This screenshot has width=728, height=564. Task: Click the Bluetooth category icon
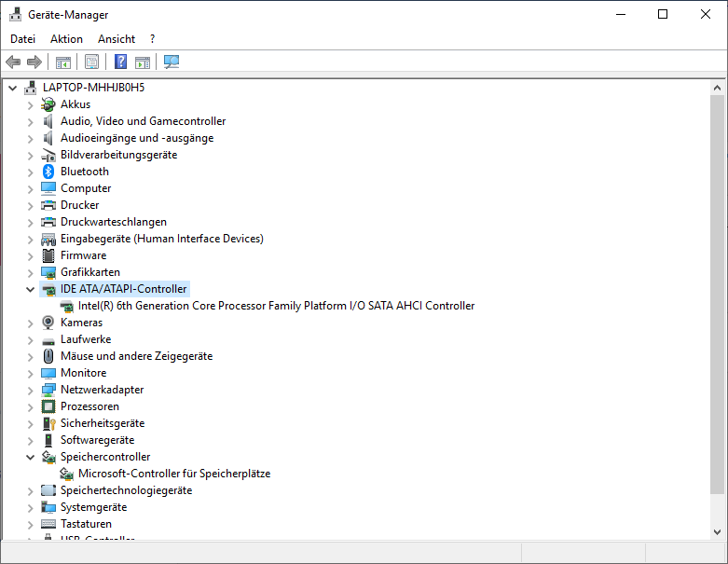point(48,172)
